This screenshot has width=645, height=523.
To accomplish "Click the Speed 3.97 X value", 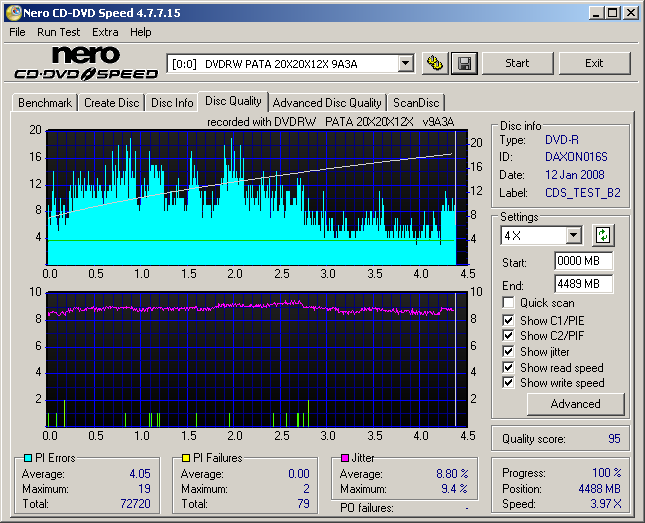I will pyautogui.click(x=606, y=504).
